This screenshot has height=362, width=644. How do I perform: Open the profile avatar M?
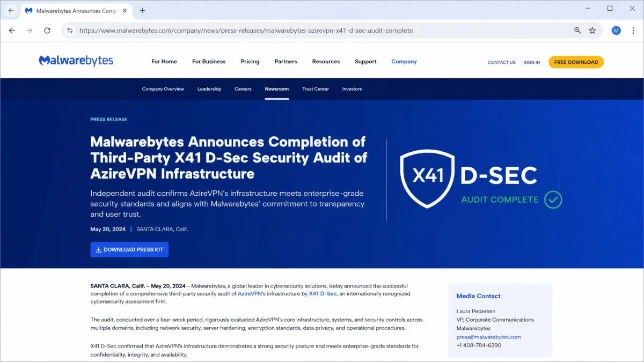(x=616, y=31)
